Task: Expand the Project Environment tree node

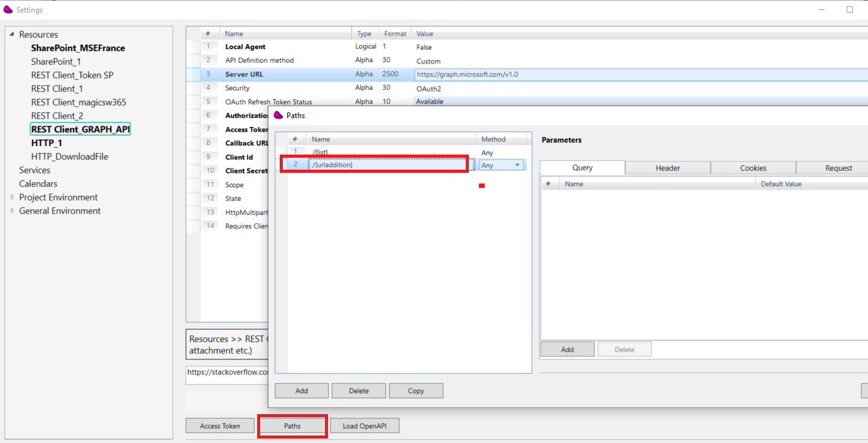Action: (13, 197)
